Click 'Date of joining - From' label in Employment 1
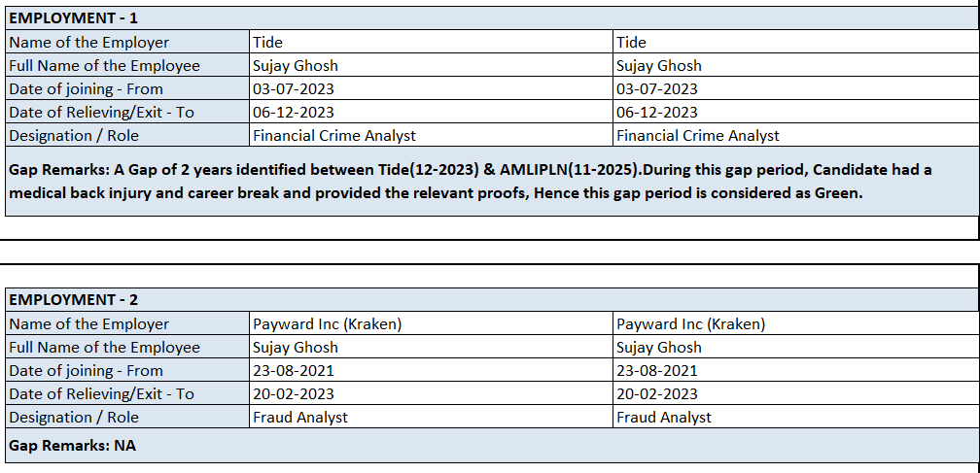The image size is (980, 473). pos(86,88)
